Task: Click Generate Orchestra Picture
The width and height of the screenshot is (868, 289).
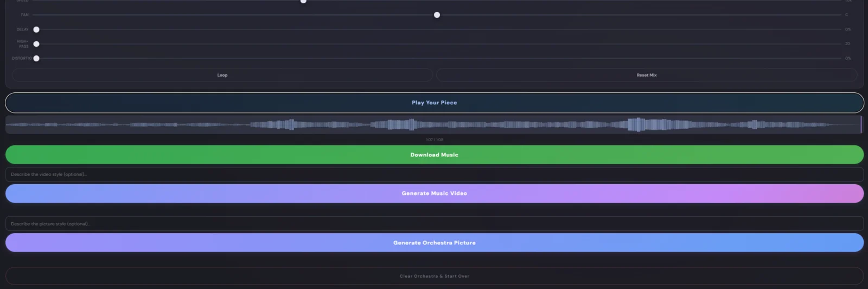Action: [x=434, y=243]
